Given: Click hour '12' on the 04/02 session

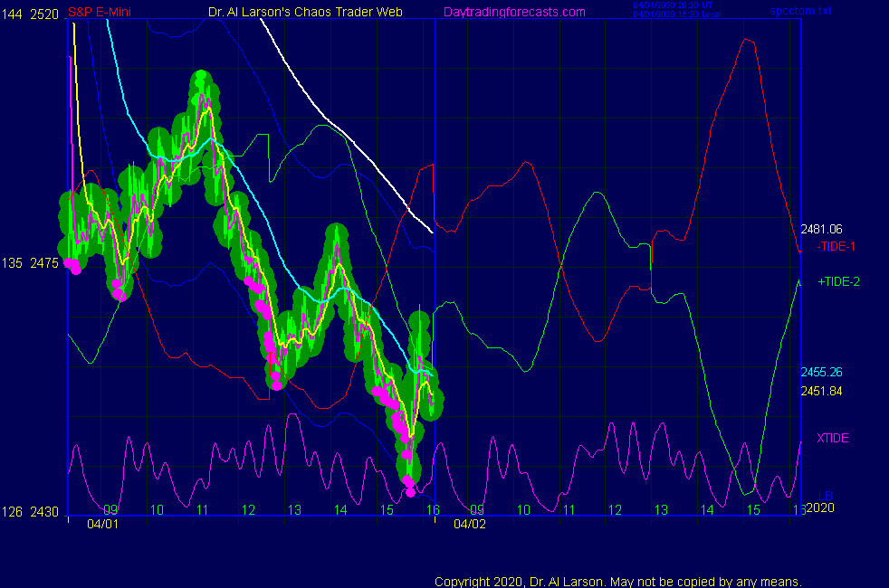Looking at the screenshot, I should tap(616, 510).
